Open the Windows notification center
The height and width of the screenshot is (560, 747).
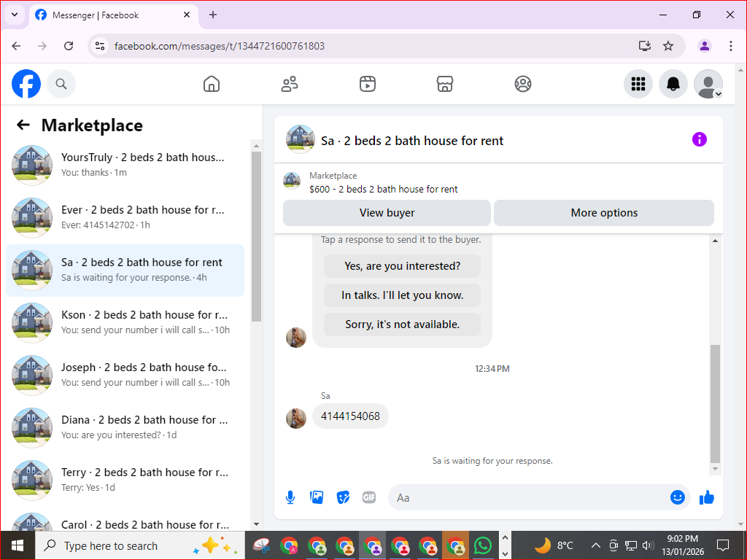click(723, 545)
